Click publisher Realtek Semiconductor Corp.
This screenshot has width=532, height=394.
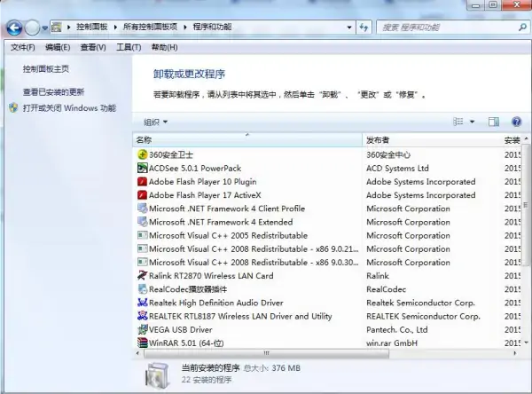click(x=420, y=303)
